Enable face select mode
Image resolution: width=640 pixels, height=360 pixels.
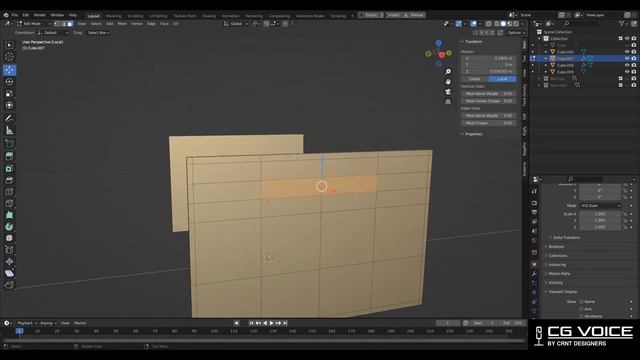click(x=70, y=24)
